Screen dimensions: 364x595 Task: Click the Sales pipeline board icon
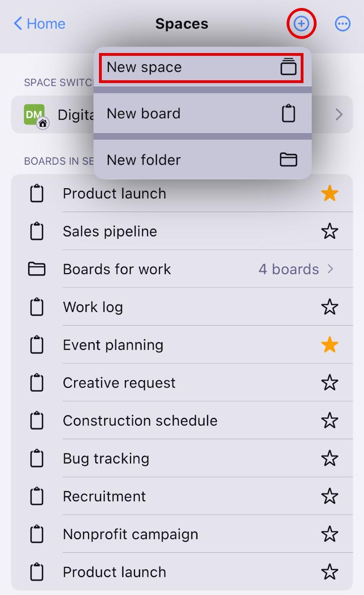point(37,231)
